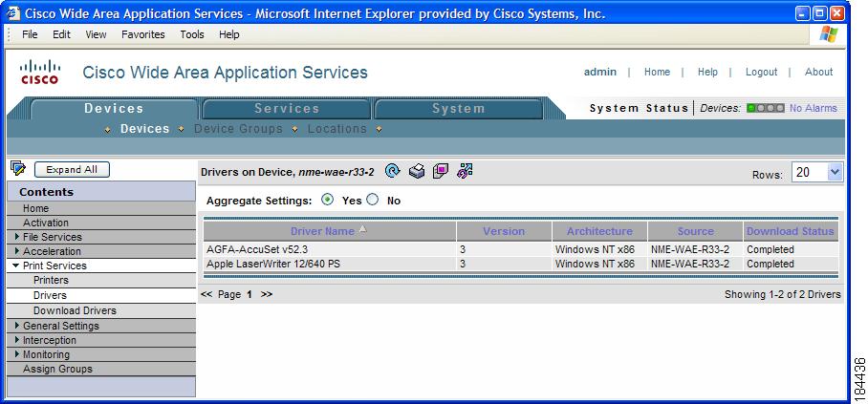Click the Logout link
The height and width of the screenshot is (404, 868).
click(x=761, y=72)
